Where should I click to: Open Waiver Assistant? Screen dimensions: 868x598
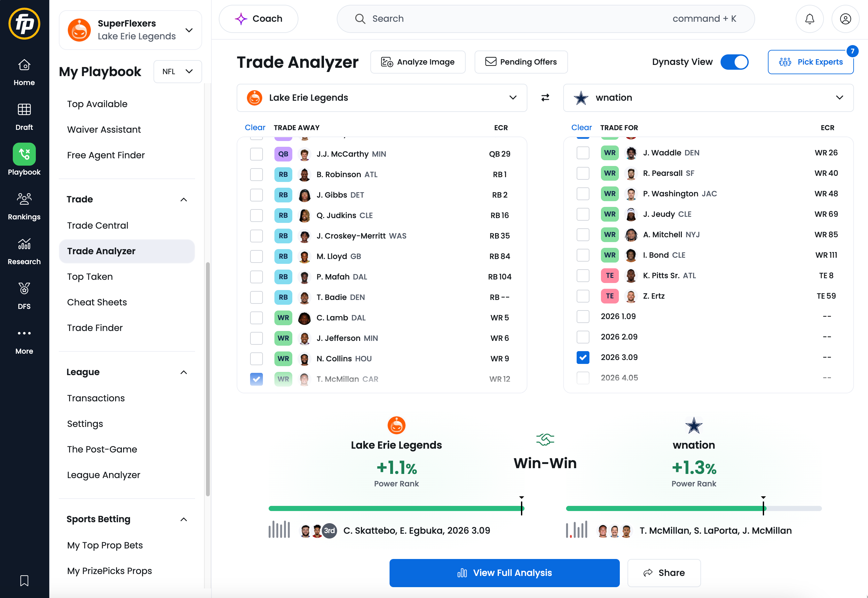point(104,130)
